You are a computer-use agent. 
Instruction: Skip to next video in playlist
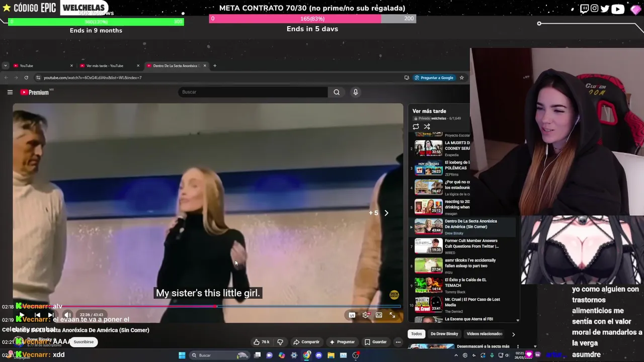click(51, 315)
